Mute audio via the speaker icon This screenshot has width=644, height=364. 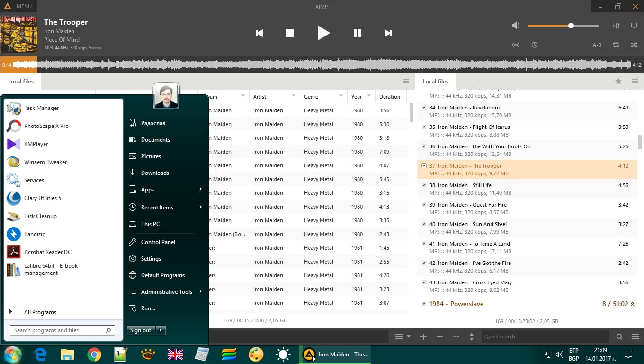516,26
